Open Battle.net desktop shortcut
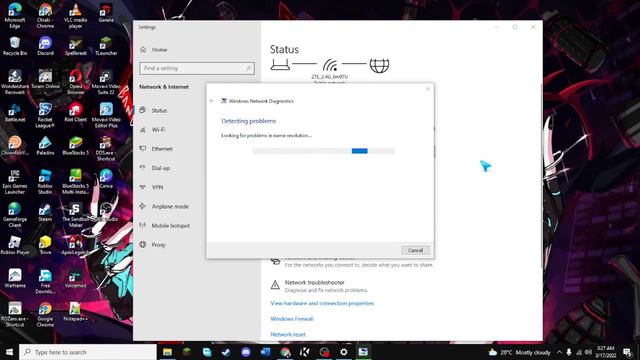 15,113
